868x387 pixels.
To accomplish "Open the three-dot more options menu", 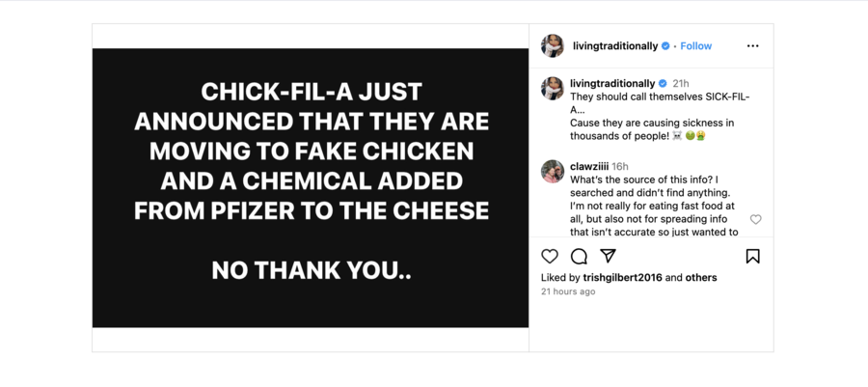I will coord(752,45).
